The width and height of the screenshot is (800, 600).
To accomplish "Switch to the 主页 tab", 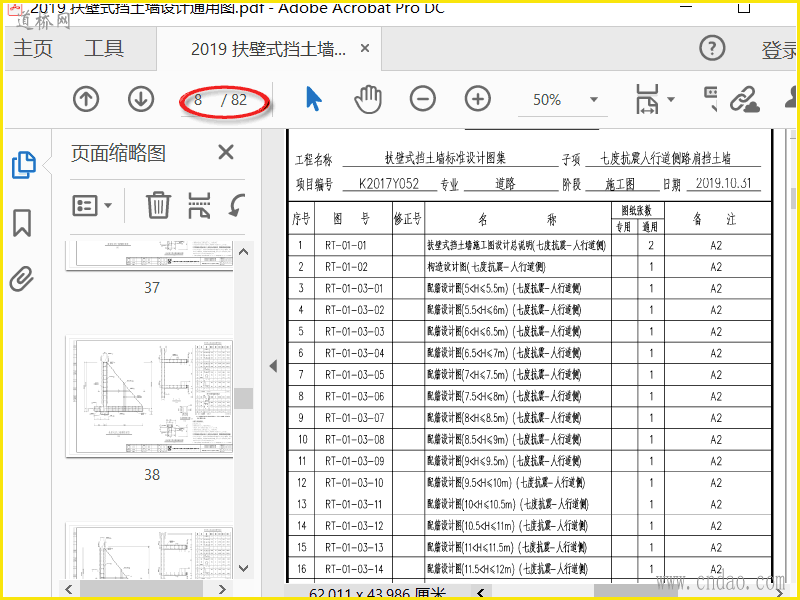I will click(33, 48).
